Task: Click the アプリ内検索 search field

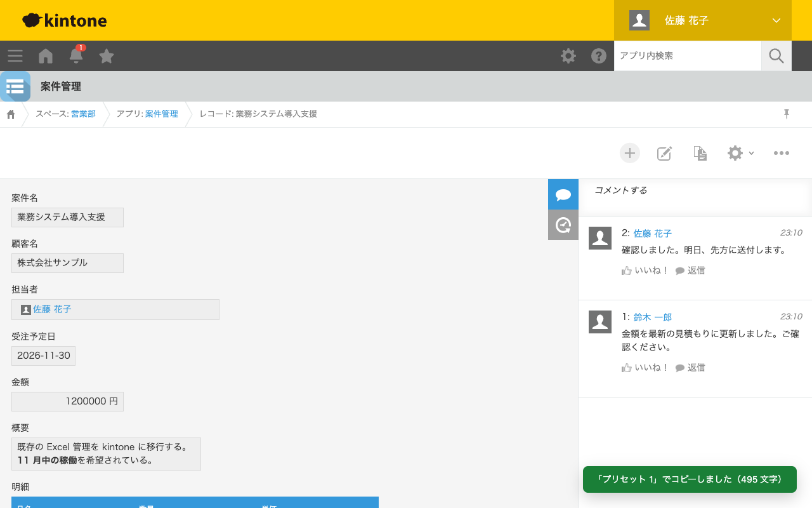Action: (x=688, y=56)
